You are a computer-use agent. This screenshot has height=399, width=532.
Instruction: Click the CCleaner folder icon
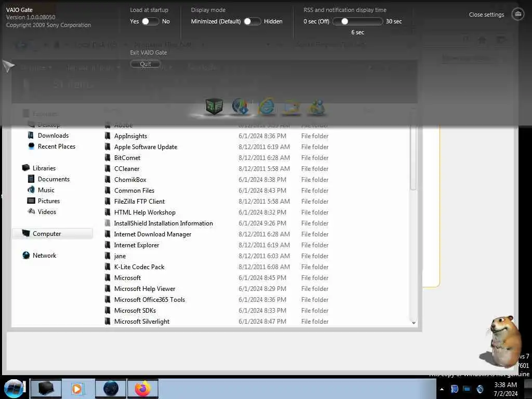coord(108,168)
